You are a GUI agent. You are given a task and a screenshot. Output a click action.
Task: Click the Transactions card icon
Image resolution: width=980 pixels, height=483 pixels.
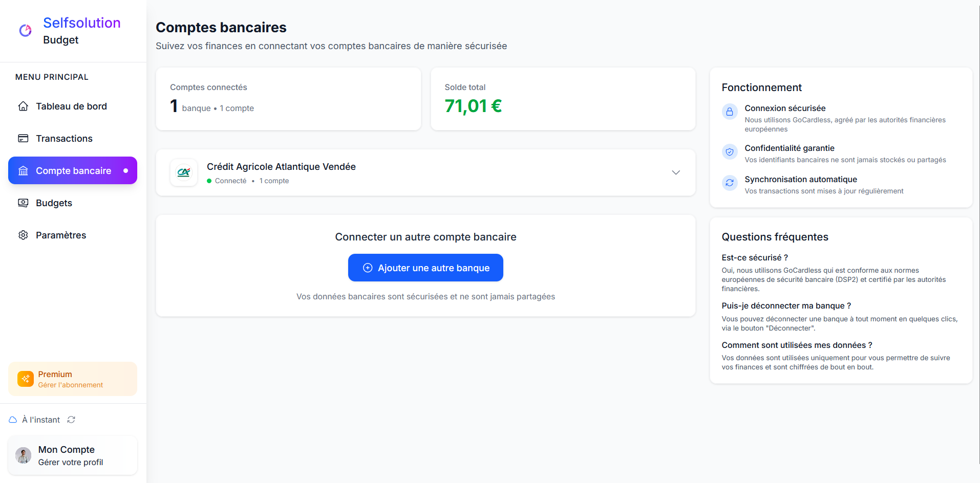click(23, 139)
